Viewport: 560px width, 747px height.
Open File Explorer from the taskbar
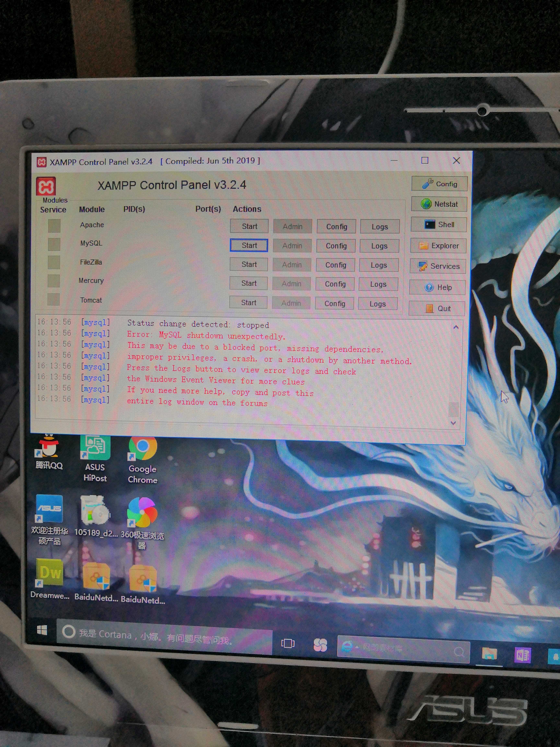tap(489, 654)
